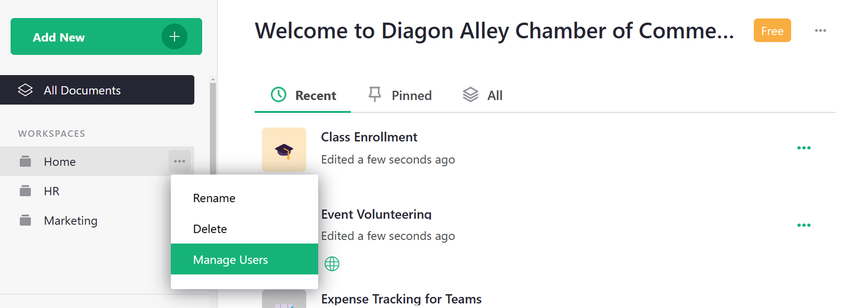Image resolution: width=868 pixels, height=308 pixels.
Task: Open the Event Volunteering options menu
Action: [804, 225]
